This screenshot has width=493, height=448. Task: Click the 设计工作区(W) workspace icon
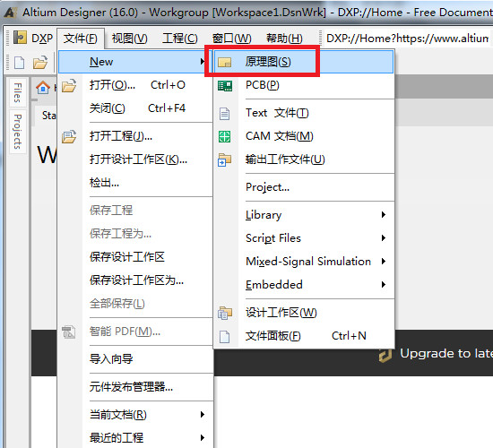tap(224, 313)
